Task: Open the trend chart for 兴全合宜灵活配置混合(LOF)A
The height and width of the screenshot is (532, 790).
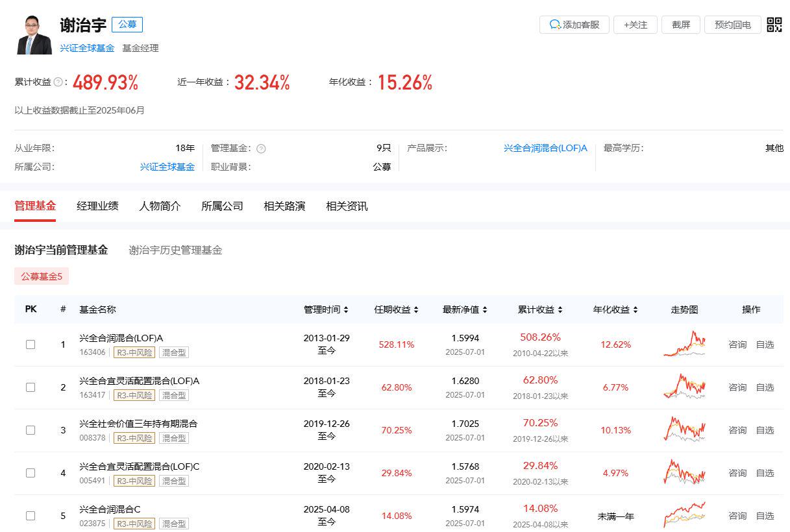Action: 684,387
